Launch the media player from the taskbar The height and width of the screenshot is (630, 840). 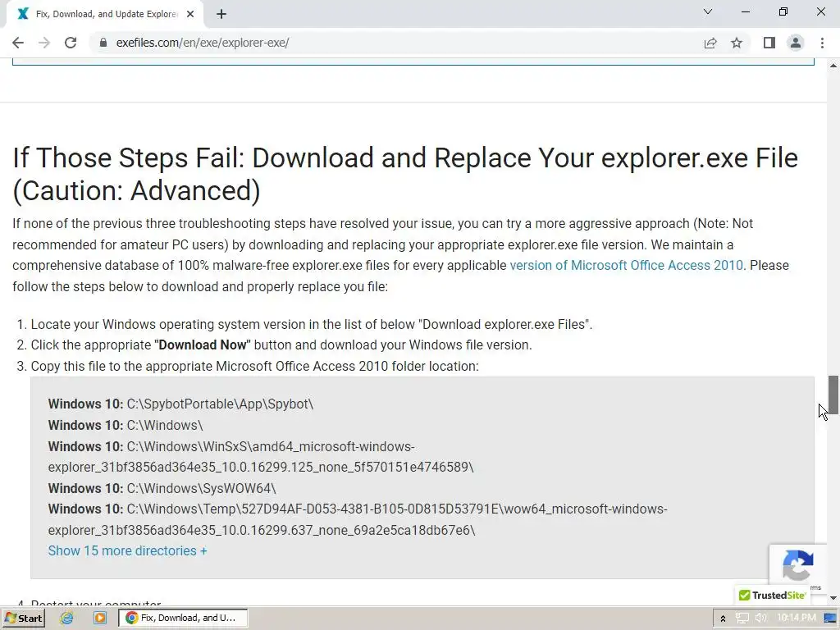99,619
